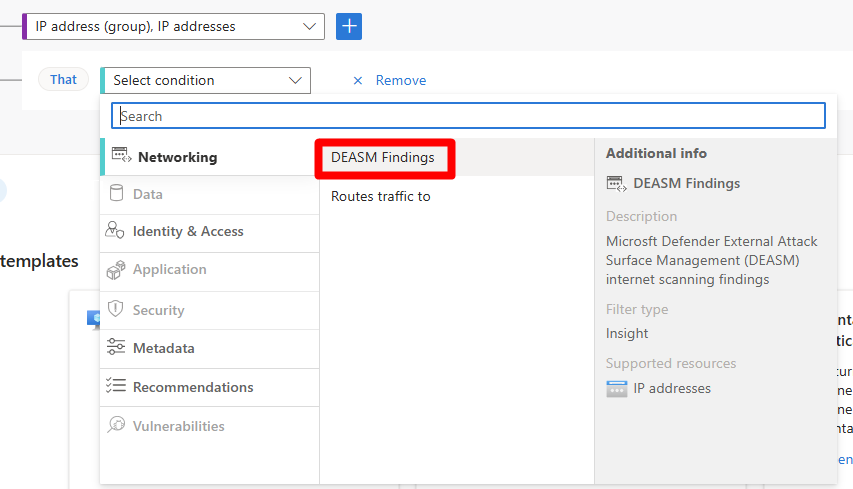853x489 pixels.
Task: Click the Recommendations checklist icon
Action: (x=116, y=387)
